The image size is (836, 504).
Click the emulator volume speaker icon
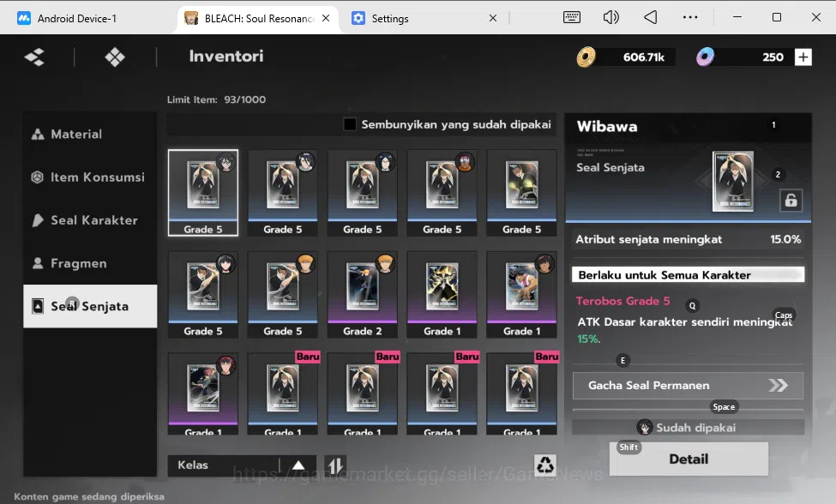click(x=611, y=17)
